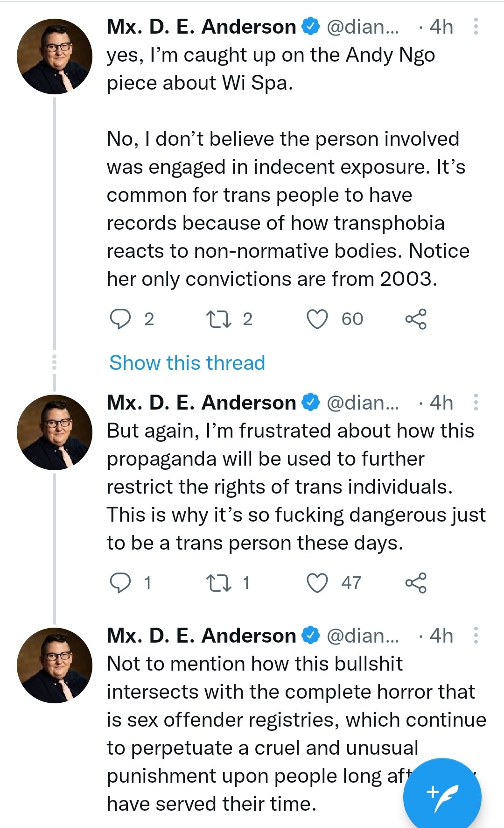The image size is (504, 828).
Task: Open profile picture on the third tweet
Action: tap(55, 665)
